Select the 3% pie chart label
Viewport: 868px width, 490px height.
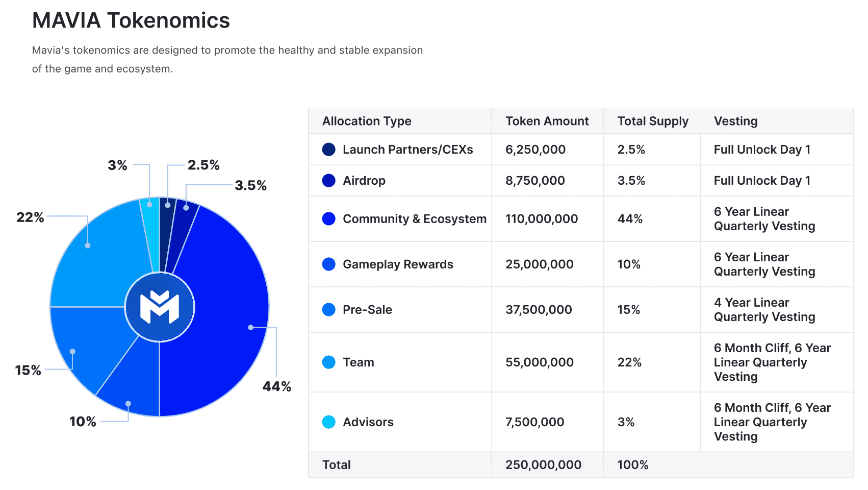pyautogui.click(x=117, y=165)
